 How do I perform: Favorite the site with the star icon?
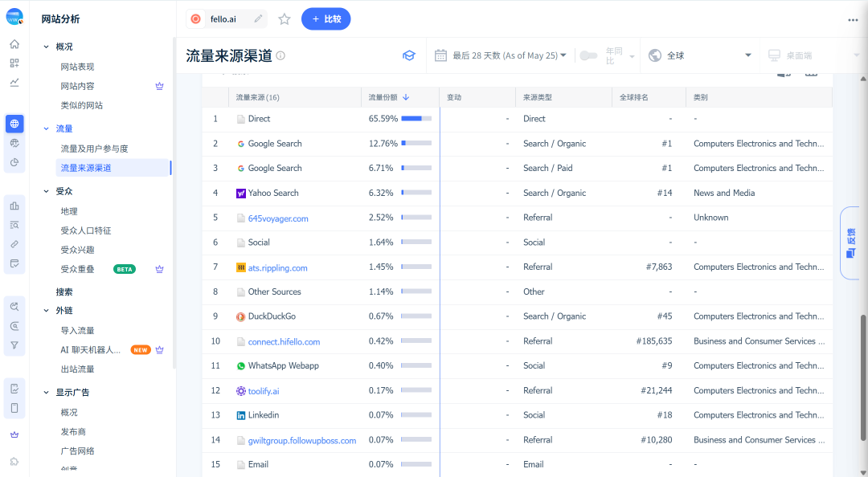click(285, 19)
